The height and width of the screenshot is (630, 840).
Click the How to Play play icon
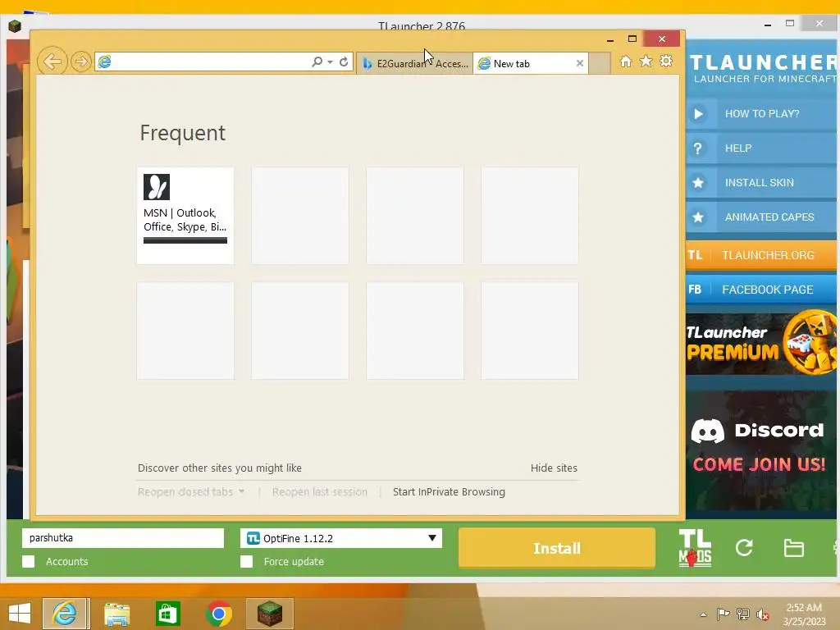[698, 113]
